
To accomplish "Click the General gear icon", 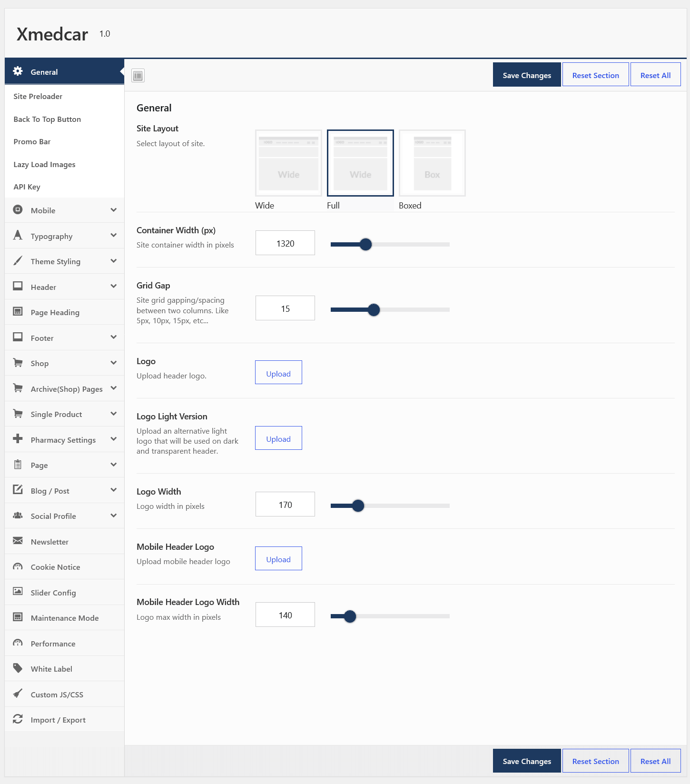I will pyautogui.click(x=18, y=71).
